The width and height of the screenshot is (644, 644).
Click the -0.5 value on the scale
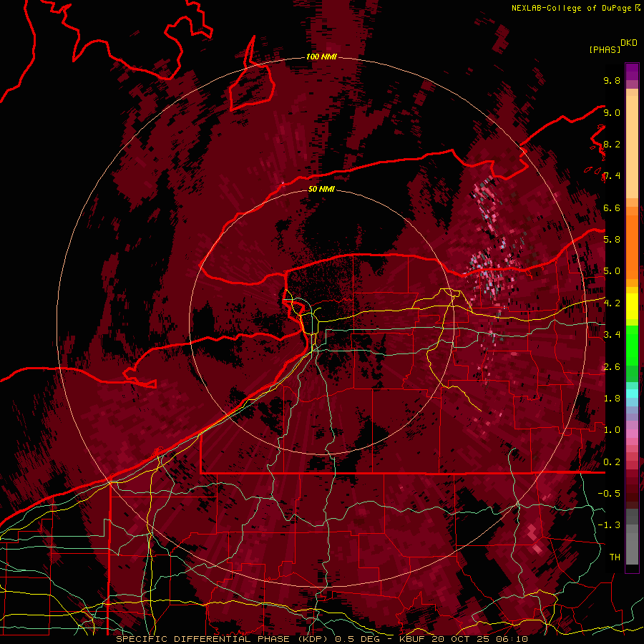[609, 494]
